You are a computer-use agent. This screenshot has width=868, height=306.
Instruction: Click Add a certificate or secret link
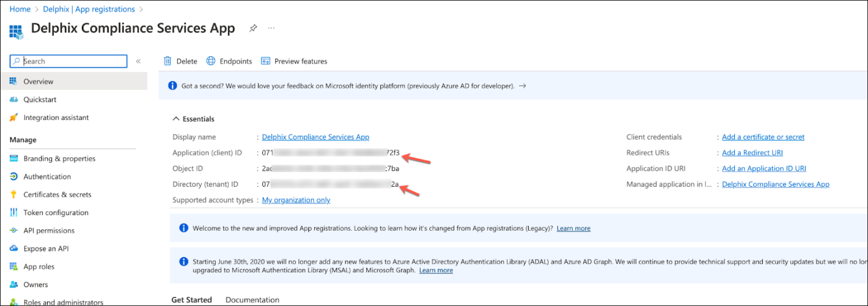(763, 137)
